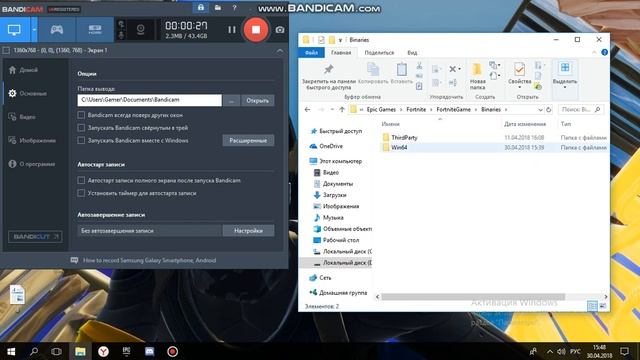Select the Win64 folder
The width and height of the screenshot is (640, 360).
tap(399, 147)
